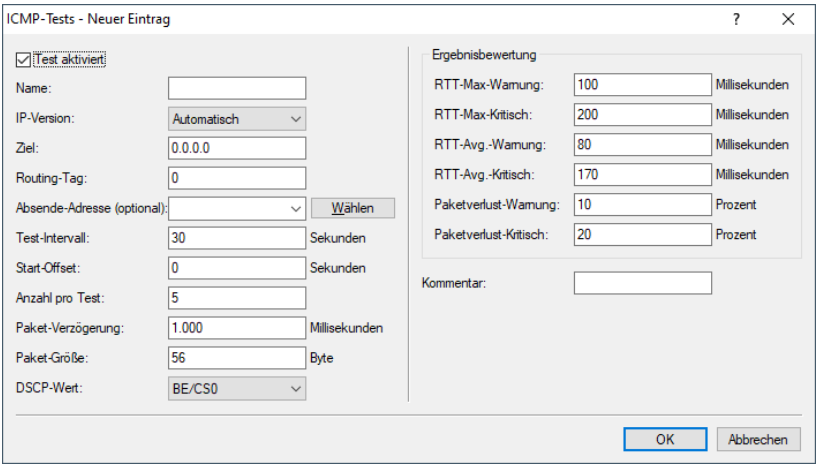This screenshot has width=820, height=468.
Task: Confirm with the OK button
Action: 665,439
